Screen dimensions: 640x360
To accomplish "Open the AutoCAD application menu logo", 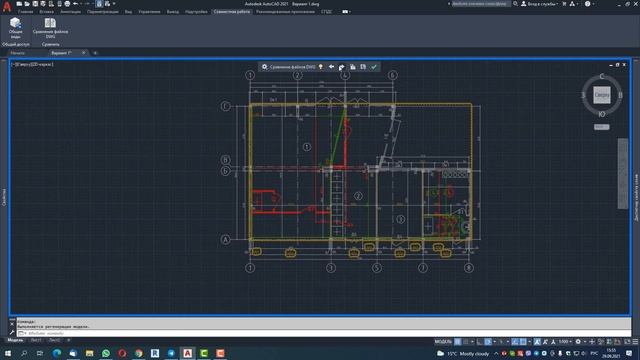I will coord(7,7).
